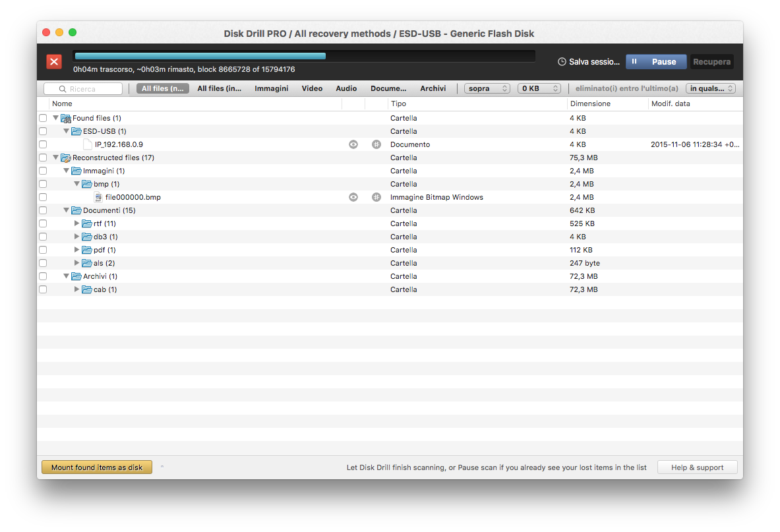Viewport: 780px width, 532px height.
Task: Click Salva sessione to save session
Action: pyautogui.click(x=589, y=62)
